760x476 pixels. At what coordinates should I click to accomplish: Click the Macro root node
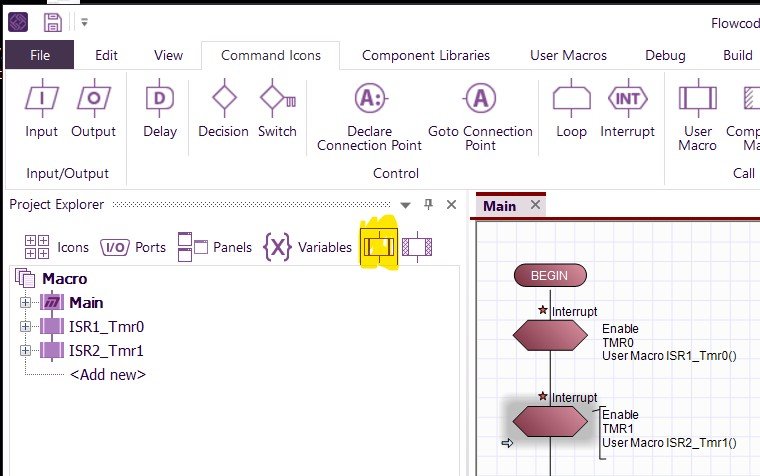coord(64,279)
